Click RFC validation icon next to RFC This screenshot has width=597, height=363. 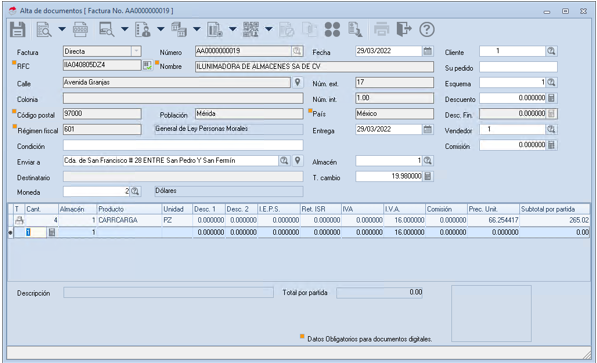[147, 66]
